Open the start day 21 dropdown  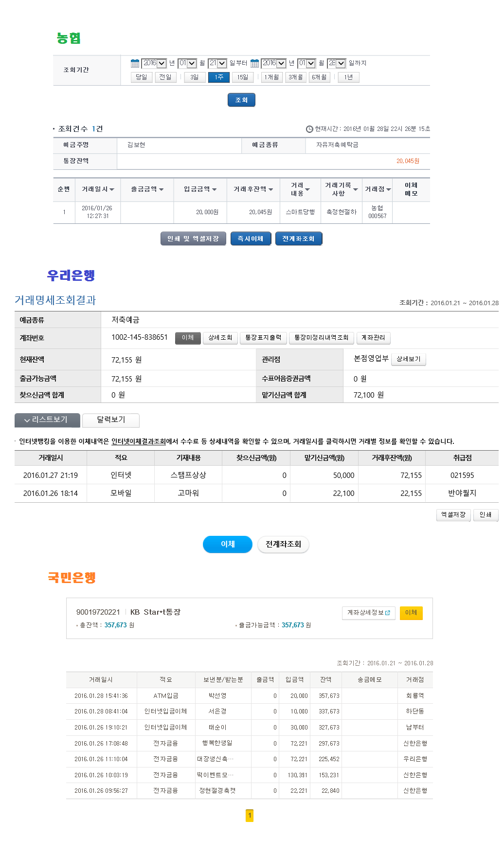click(217, 63)
